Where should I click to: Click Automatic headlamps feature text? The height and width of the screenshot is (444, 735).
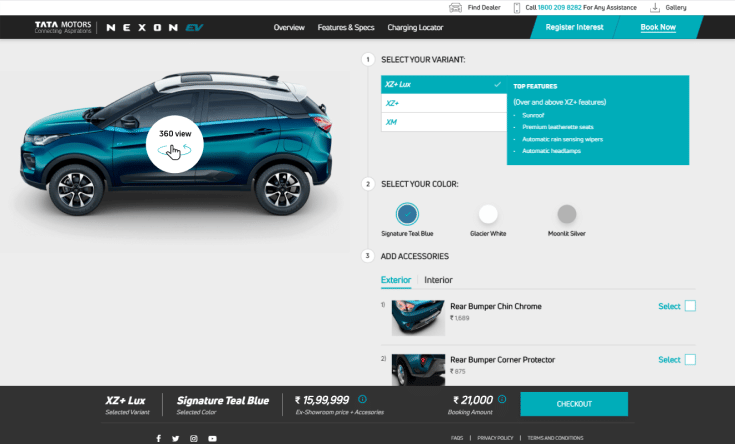pyautogui.click(x=551, y=151)
